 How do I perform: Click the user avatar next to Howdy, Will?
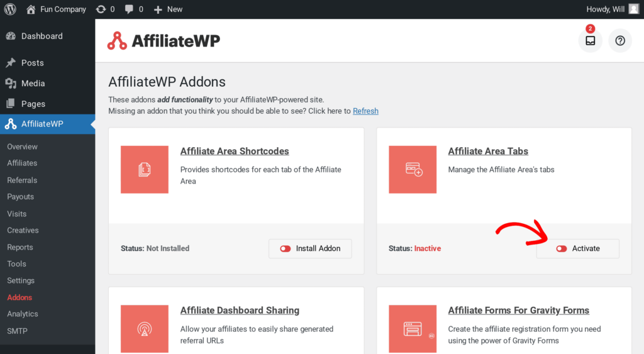(x=634, y=9)
